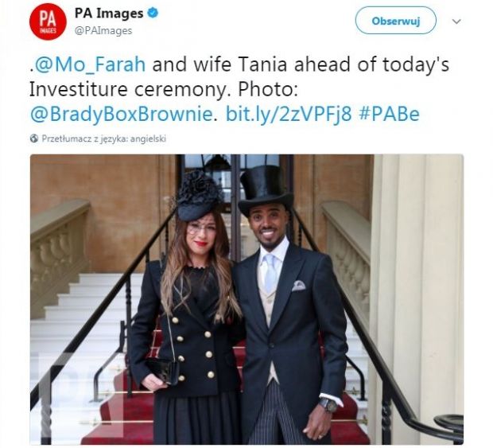Click the globe icon beside Przetłumacz
493x448 pixels.
point(34,138)
